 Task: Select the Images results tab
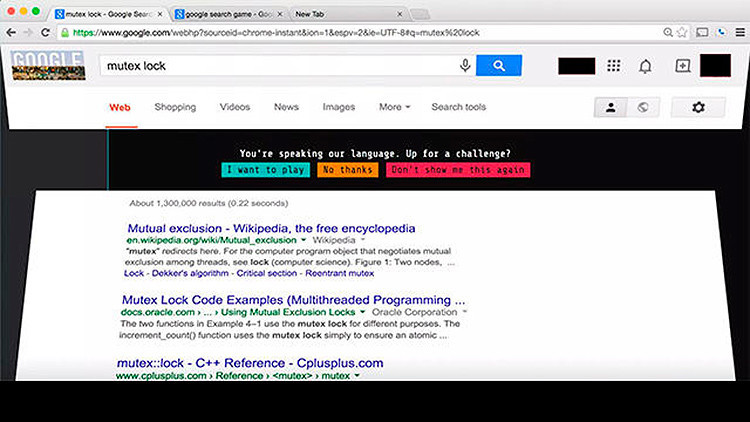point(339,107)
